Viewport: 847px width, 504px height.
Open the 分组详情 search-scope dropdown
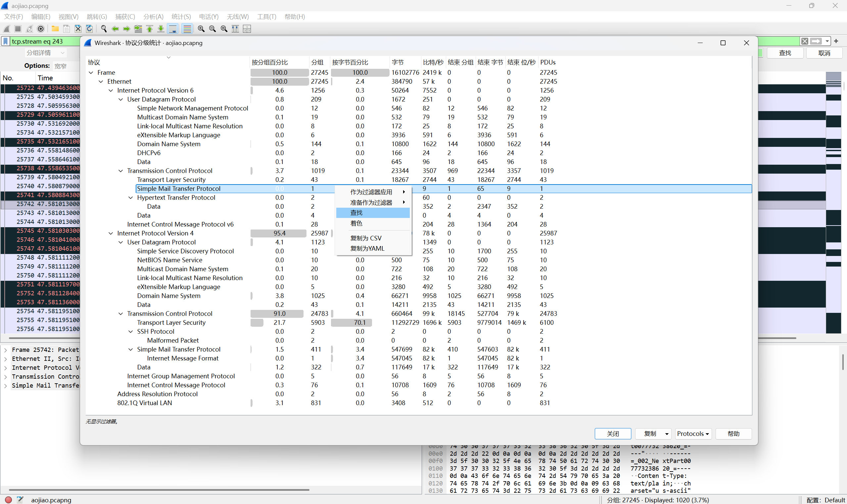coord(45,53)
